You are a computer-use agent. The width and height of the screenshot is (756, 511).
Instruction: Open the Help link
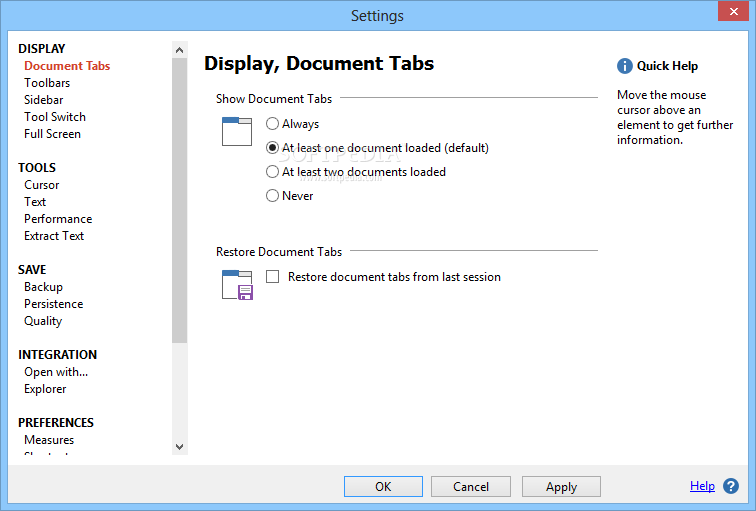coord(702,486)
